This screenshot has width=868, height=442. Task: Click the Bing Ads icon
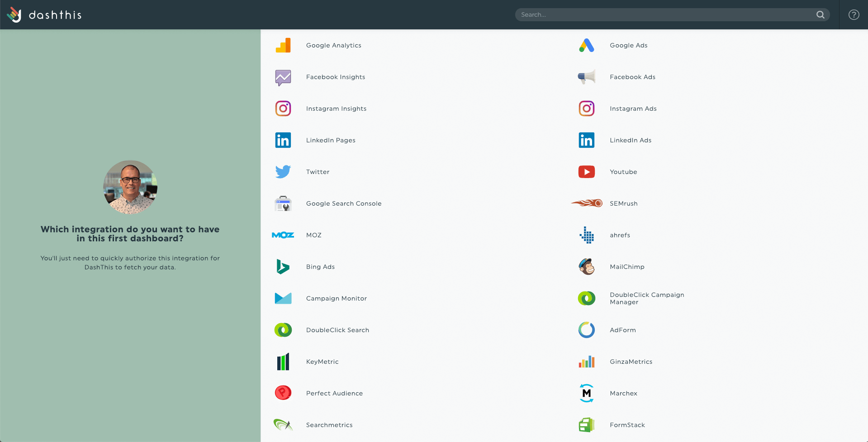[283, 267]
